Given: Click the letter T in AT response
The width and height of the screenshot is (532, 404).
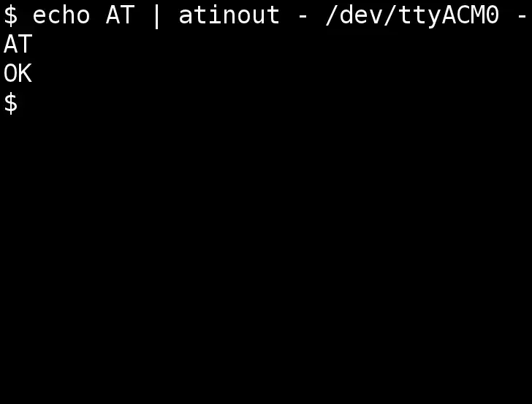Looking at the screenshot, I should 25,45.
